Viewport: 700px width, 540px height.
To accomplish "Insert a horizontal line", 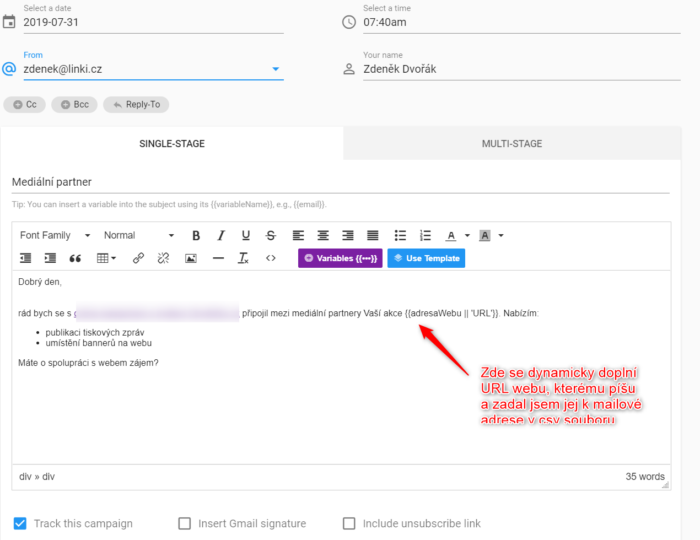I will tap(218, 258).
